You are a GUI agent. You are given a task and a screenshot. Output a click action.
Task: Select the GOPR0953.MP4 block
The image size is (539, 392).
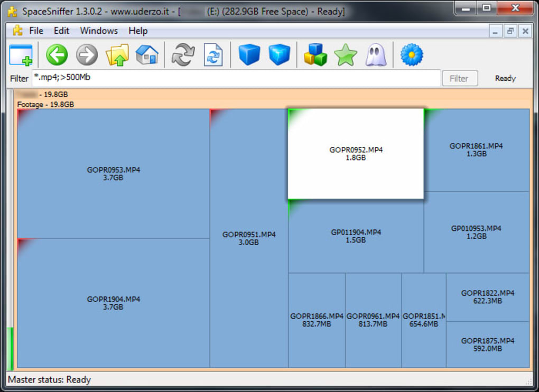(x=113, y=174)
